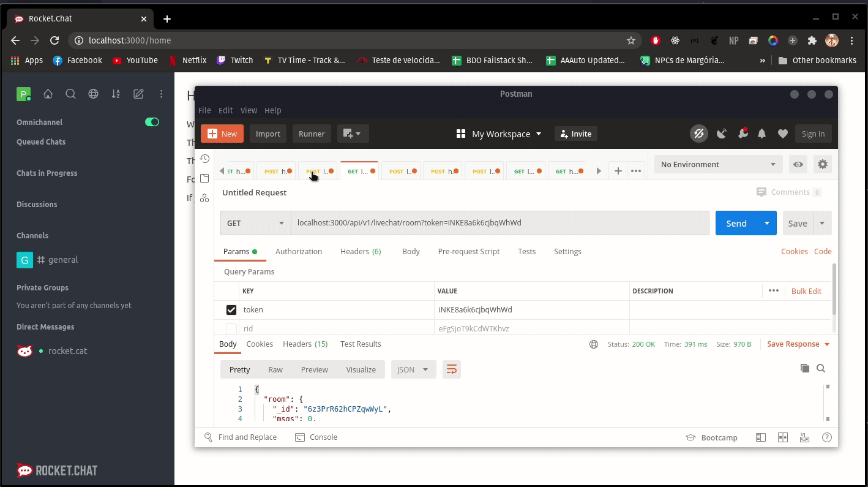This screenshot has height=487, width=868.
Task: Open Postman APIs sidebar icon
Action: coord(204,198)
